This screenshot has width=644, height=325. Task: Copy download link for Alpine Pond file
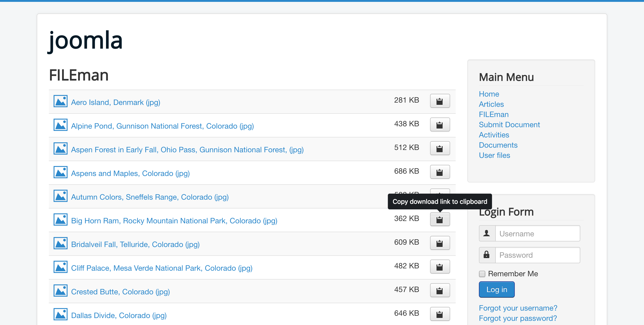tap(440, 125)
